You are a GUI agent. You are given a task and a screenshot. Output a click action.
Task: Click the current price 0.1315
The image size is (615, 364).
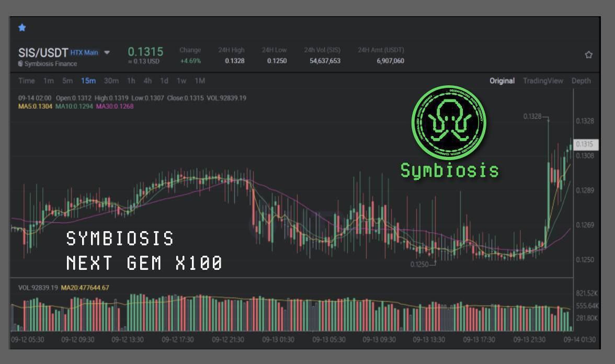click(x=145, y=51)
